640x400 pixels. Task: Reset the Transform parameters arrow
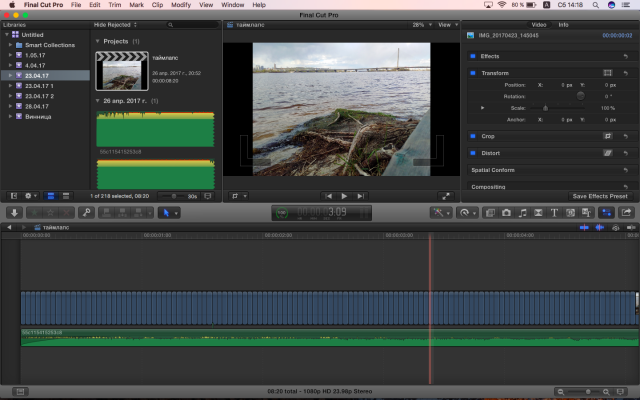[626, 73]
